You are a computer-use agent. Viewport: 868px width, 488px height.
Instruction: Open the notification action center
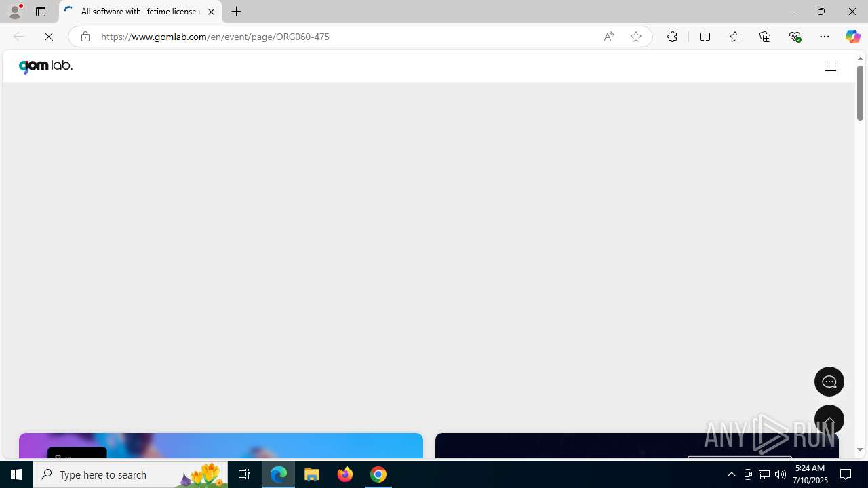846,474
